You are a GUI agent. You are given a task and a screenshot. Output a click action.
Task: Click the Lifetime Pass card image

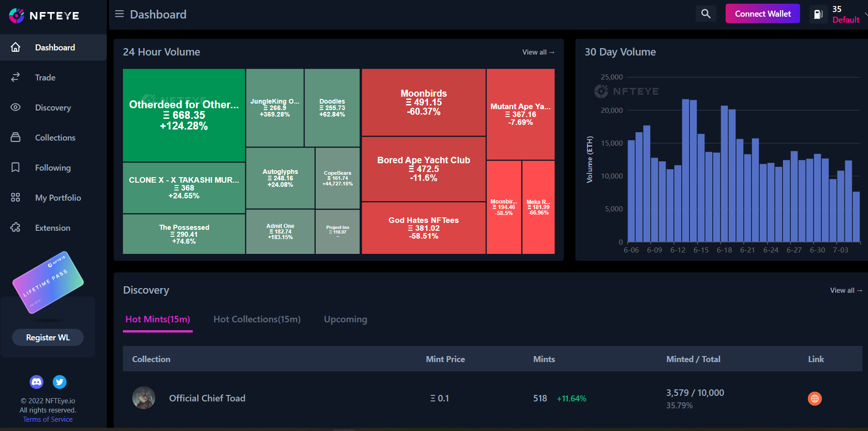click(48, 283)
